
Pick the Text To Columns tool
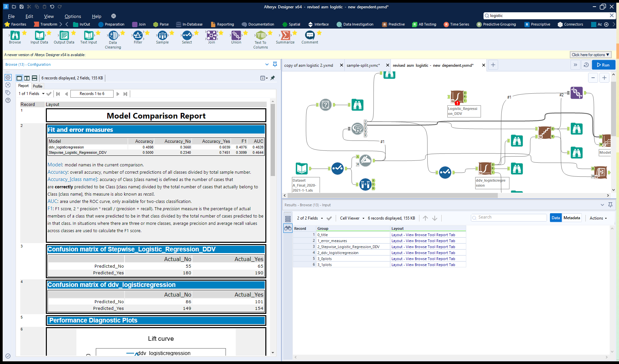(x=260, y=36)
